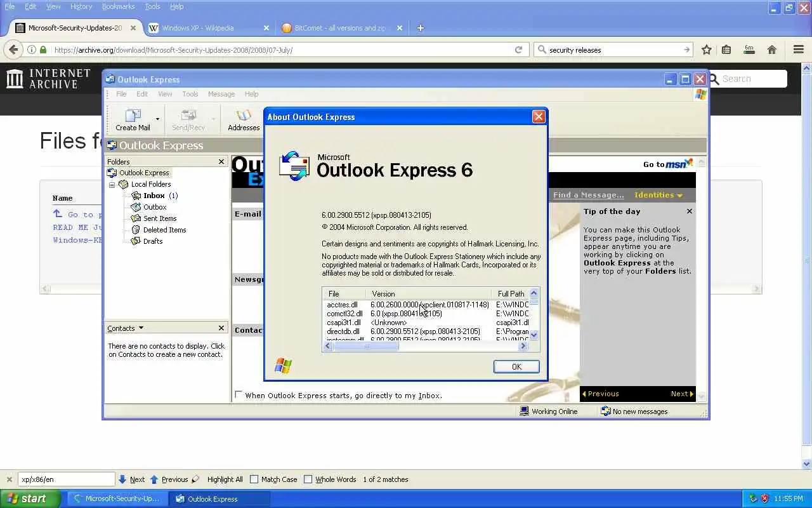Open the browser hamburger menu
The width and height of the screenshot is (812, 508).
click(799, 50)
